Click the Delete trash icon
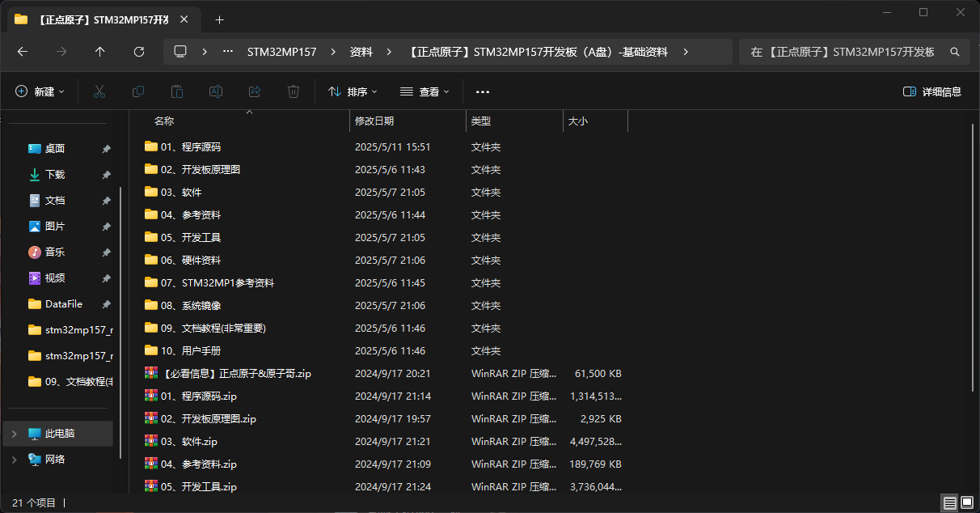The image size is (980, 513). point(294,91)
